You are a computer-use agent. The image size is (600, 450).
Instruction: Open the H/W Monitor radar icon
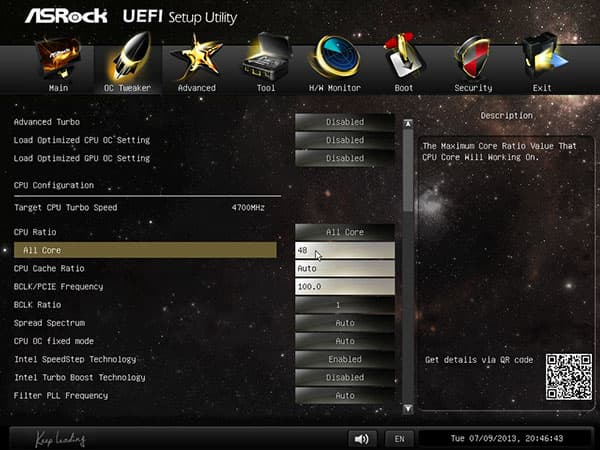click(x=335, y=57)
